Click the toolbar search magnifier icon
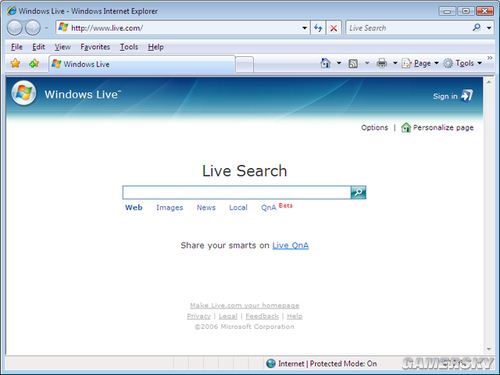Screen dimensions: 500x375 (x=477, y=27)
